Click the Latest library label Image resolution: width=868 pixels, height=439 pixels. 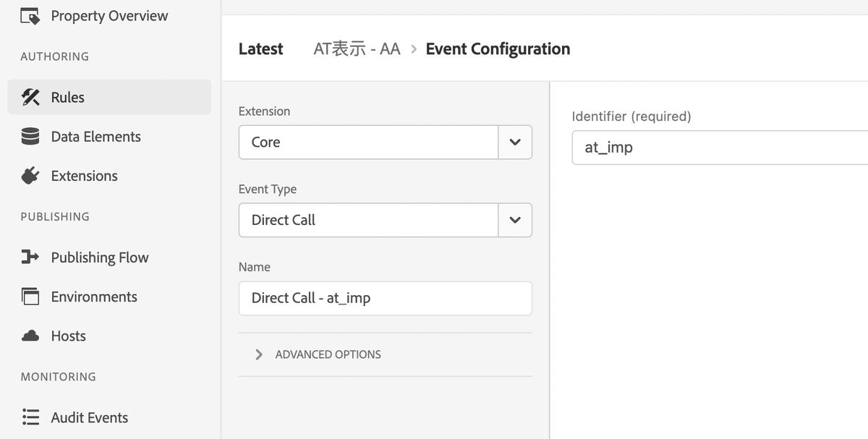click(260, 49)
